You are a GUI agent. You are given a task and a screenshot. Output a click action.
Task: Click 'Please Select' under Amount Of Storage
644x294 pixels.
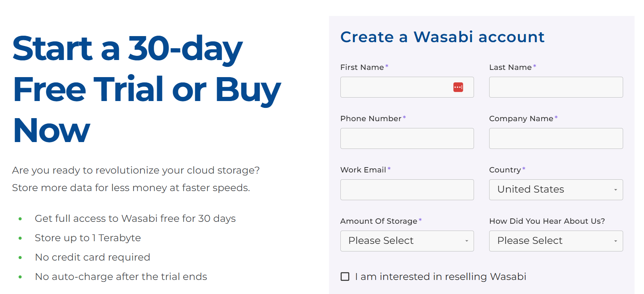point(381,241)
